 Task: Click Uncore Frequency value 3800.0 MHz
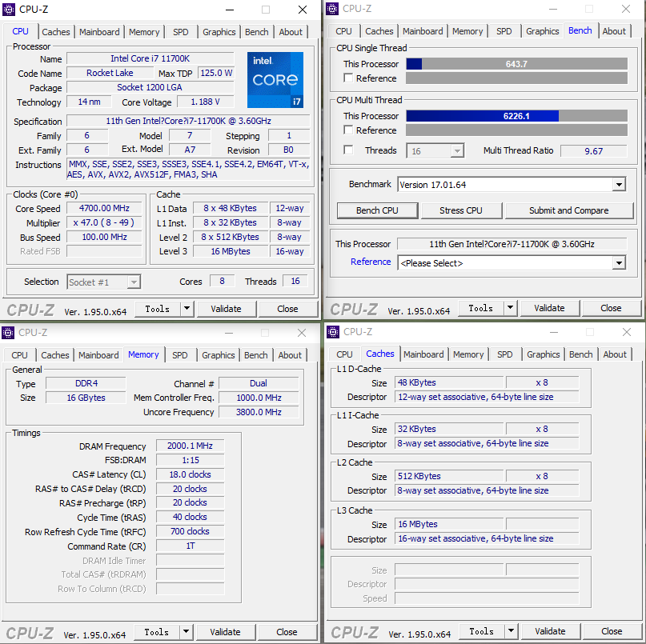(259, 412)
